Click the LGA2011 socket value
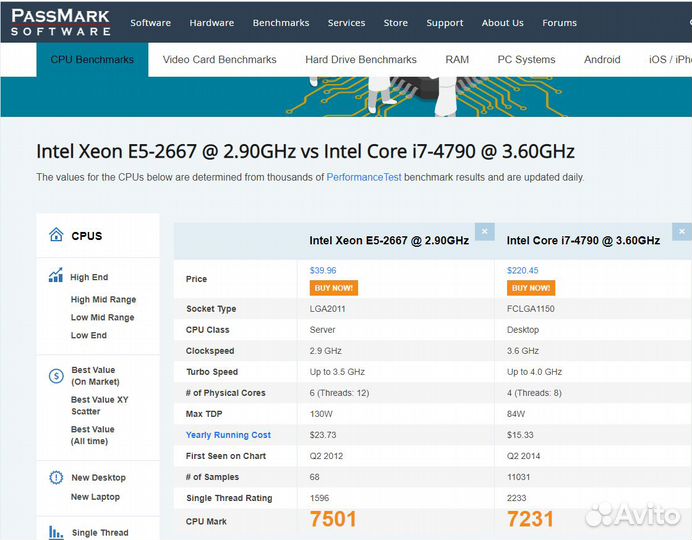692x540 pixels. (327, 309)
